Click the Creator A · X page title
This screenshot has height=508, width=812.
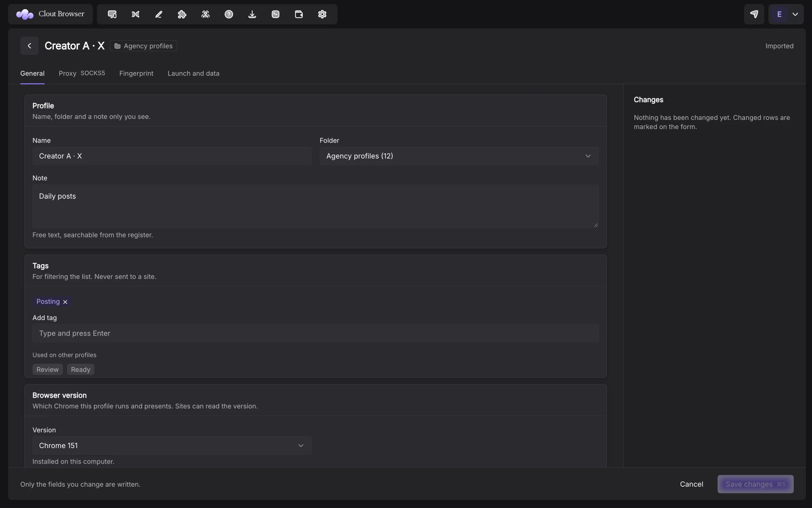pyautogui.click(x=74, y=46)
